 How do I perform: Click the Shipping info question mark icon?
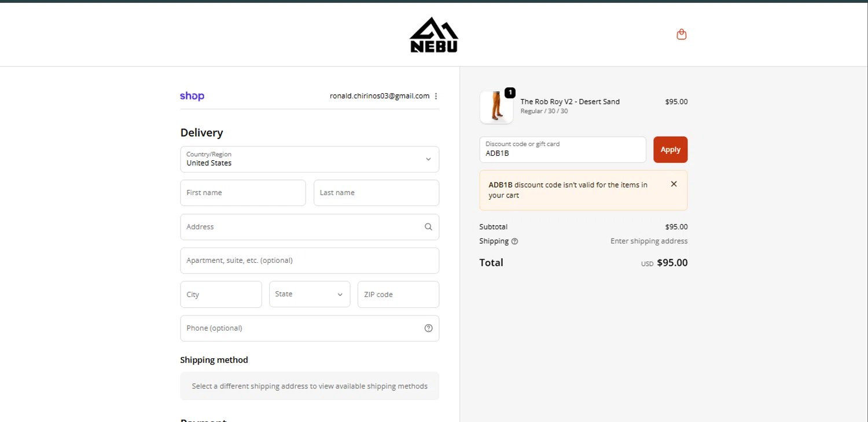[x=514, y=241]
